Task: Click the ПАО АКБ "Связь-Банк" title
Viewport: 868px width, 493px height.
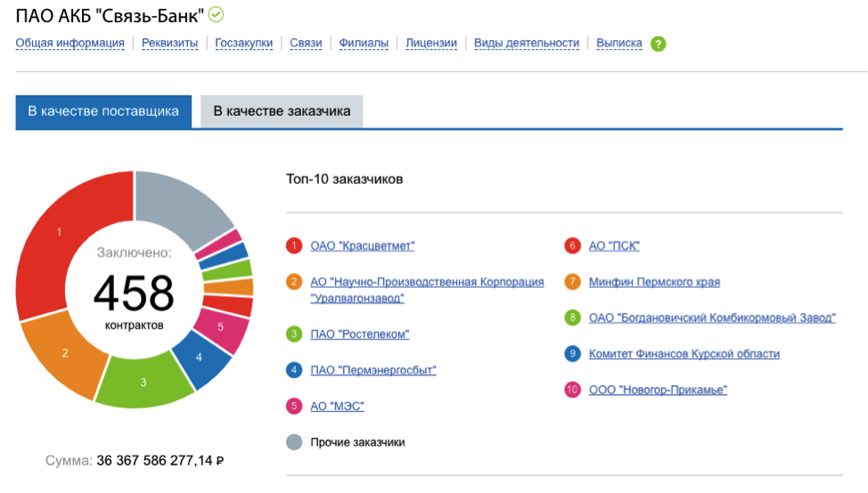Action: click(x=110, y=16)
